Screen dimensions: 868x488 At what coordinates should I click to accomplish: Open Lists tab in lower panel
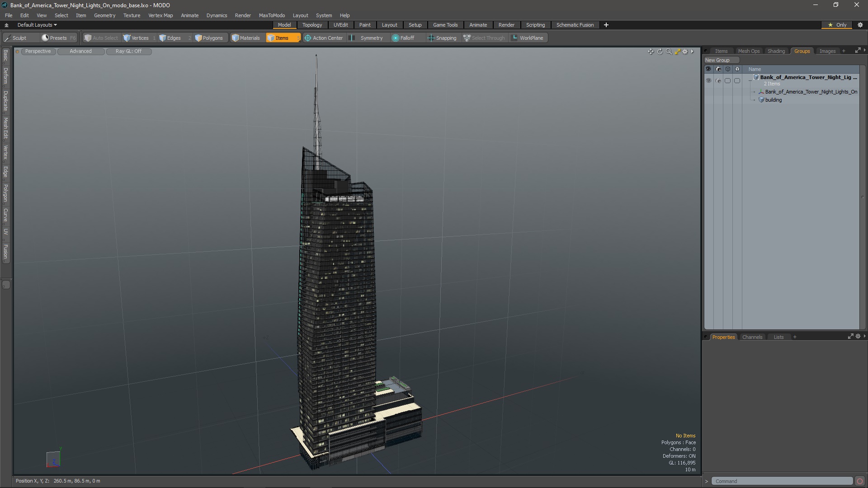[778, 337]
